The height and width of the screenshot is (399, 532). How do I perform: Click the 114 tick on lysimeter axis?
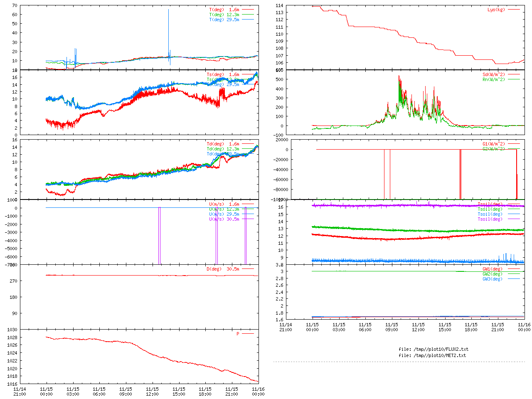tap(279, 6)
